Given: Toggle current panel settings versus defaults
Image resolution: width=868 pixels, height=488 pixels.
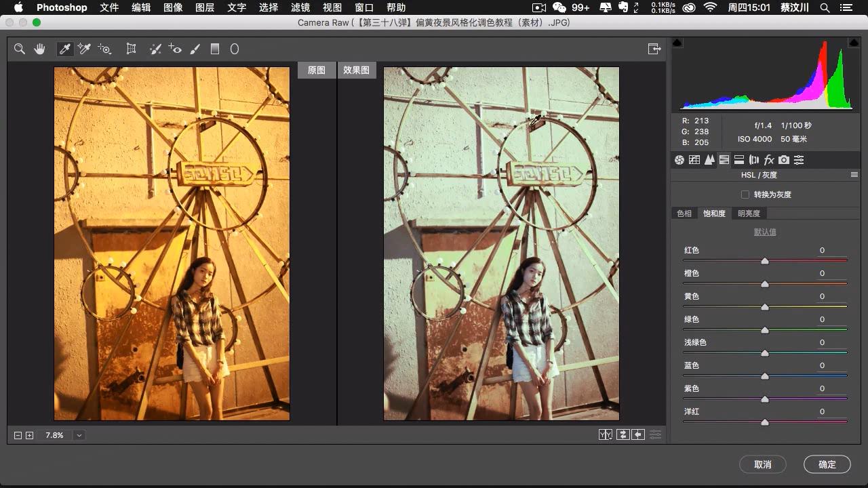Looking at the screenshot, I should coord(655,434).
